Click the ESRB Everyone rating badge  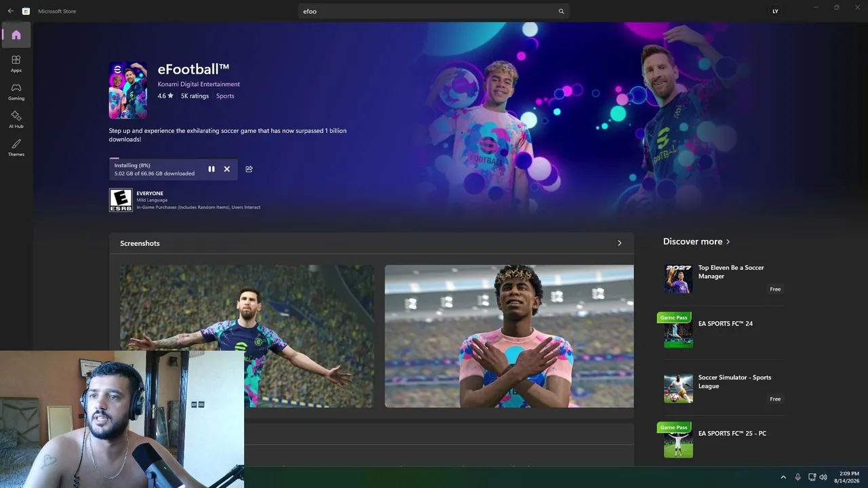tap(121, 200)
